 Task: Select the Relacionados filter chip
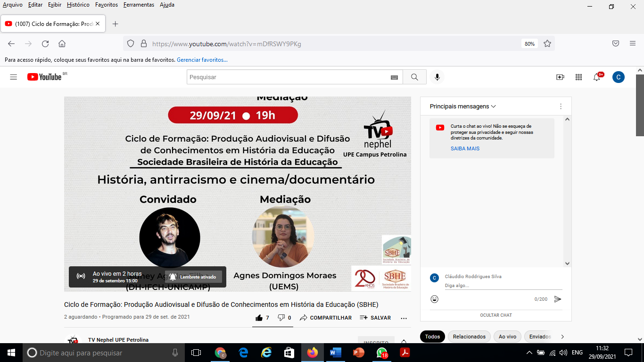[469, 337]
